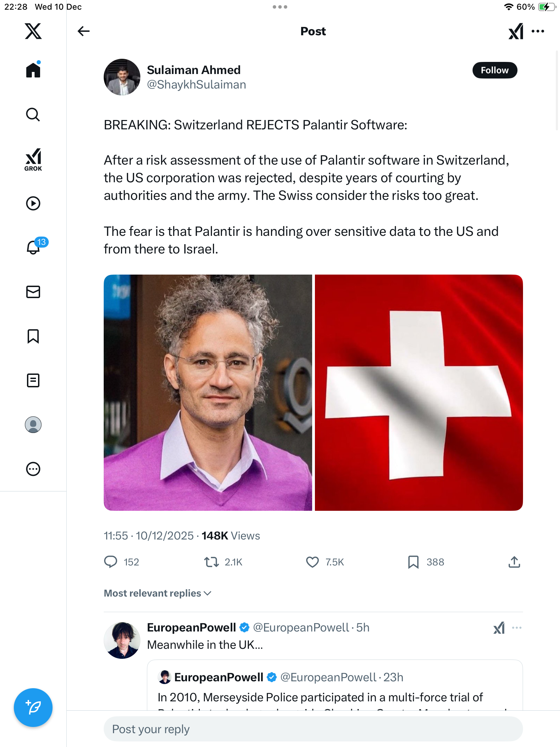Open the Home feed icon
The image size is (560, 747).
(x=33, y=70)
